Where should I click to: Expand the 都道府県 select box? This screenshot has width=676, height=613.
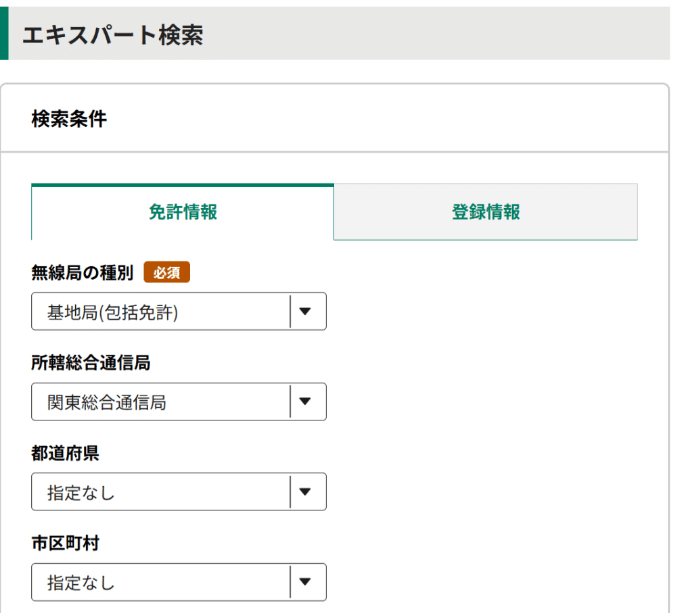(178, 492)
